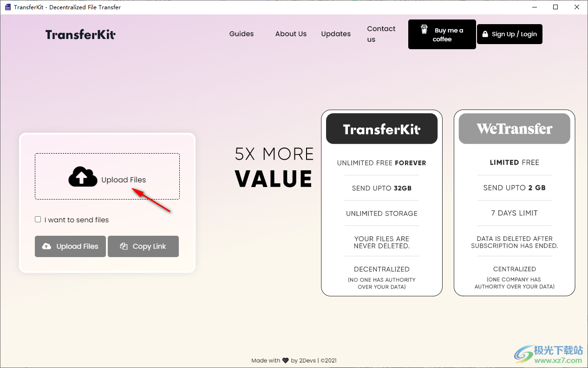Screen dimensions: 588x368
Task: Enable the I want to send files checkbox
Action: (x=38, y=220)
